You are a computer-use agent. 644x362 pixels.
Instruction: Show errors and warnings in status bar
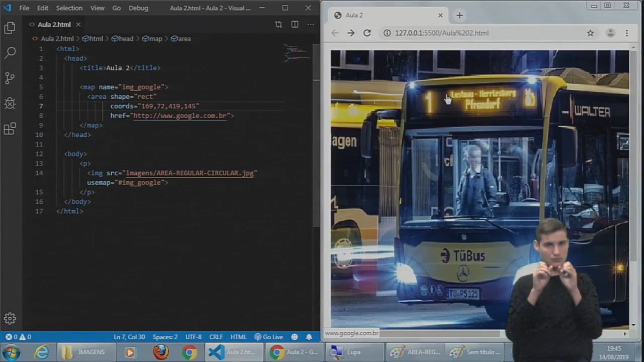[18, 337]
